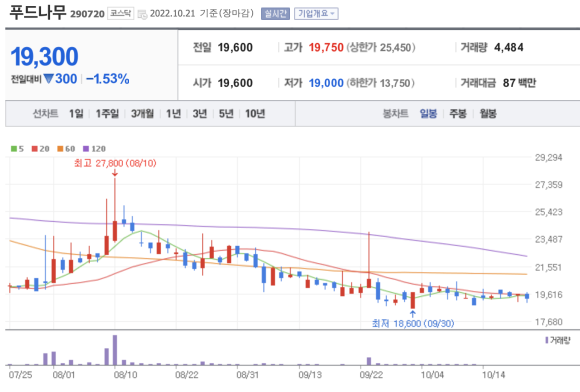Viewport: 580px width, 392px height.
Task: Click the 08/10 date axis label
Action: [x=125, y=375]
